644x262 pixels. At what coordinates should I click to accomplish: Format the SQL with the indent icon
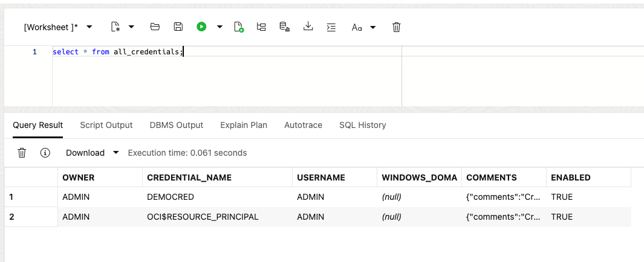point(331,27)
